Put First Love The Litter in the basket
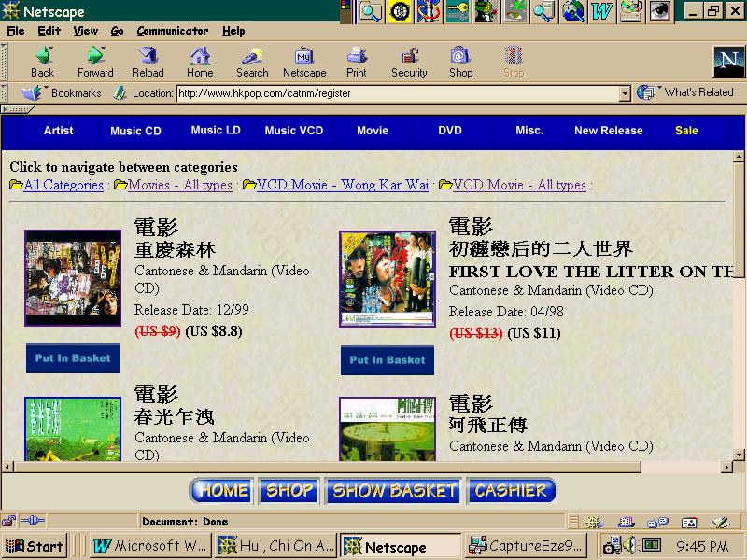Image resolution: width=747 pixels, height=560 pixels. pyautogui.click(x=388, y=360)
